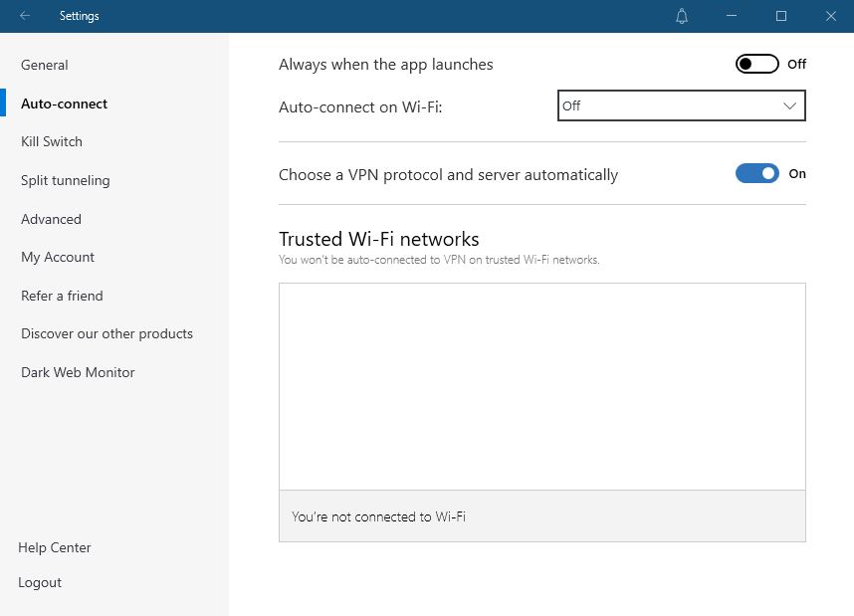The image size is (854, 616).
Task: Set the Off dropdown selection field
Action: click(657, 104)
